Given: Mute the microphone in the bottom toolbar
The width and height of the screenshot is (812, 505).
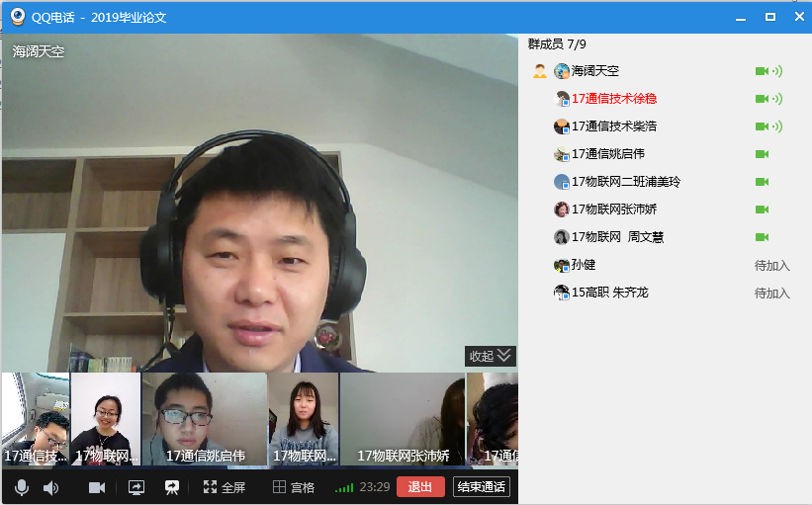Looking at the screenshot, I should click(21, 487).
